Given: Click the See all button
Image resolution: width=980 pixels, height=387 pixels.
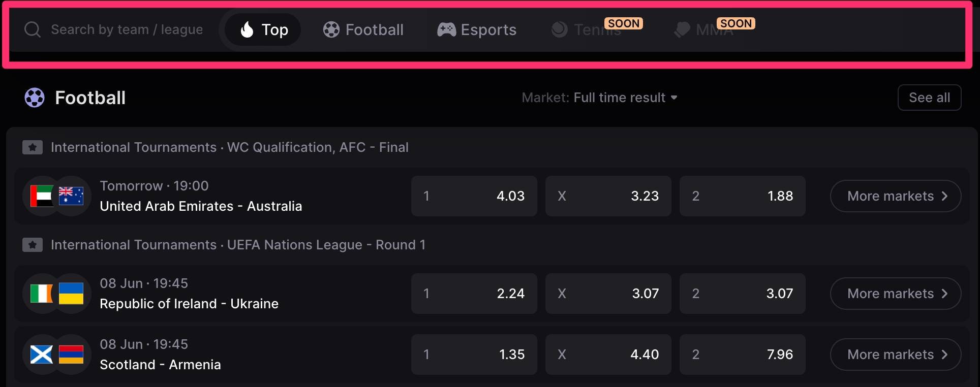Looking at the screenshot, I should coord(930,98).
